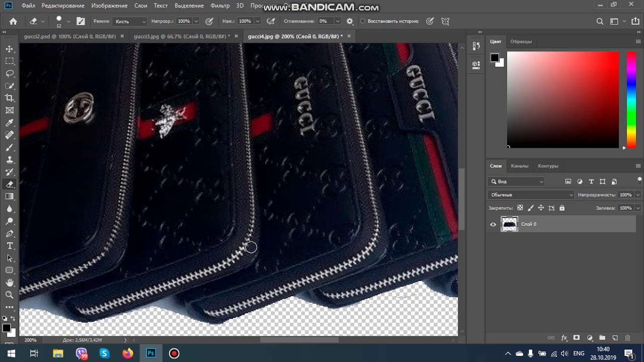Open smoothing options gear icon
This screenshot has height=362, width=644.
click(350, 21)
